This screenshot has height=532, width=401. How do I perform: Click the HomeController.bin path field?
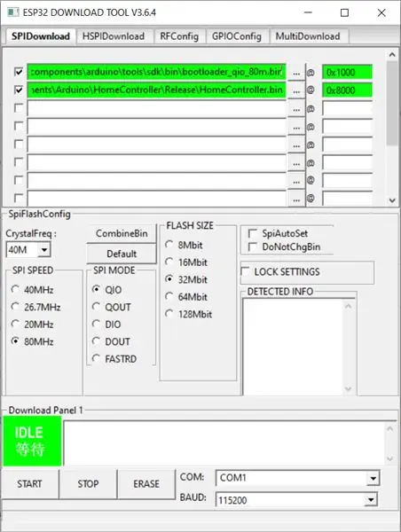click(x=156, y=90)
